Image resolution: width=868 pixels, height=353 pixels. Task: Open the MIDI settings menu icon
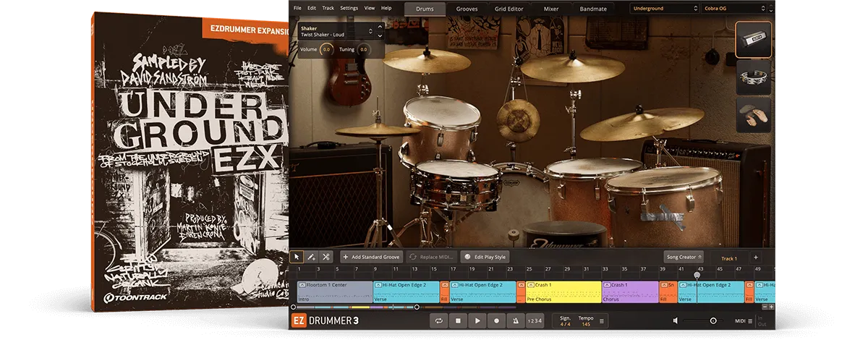749,320
